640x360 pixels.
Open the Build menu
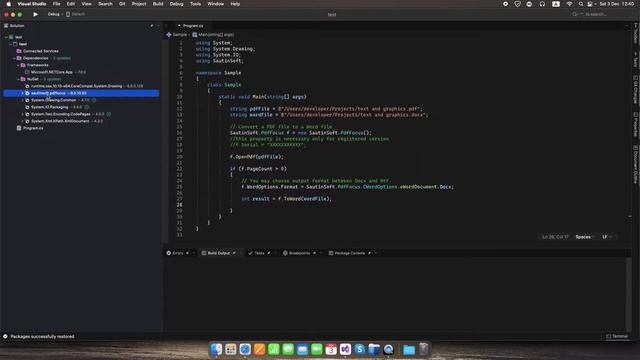[x=158, y=4]
